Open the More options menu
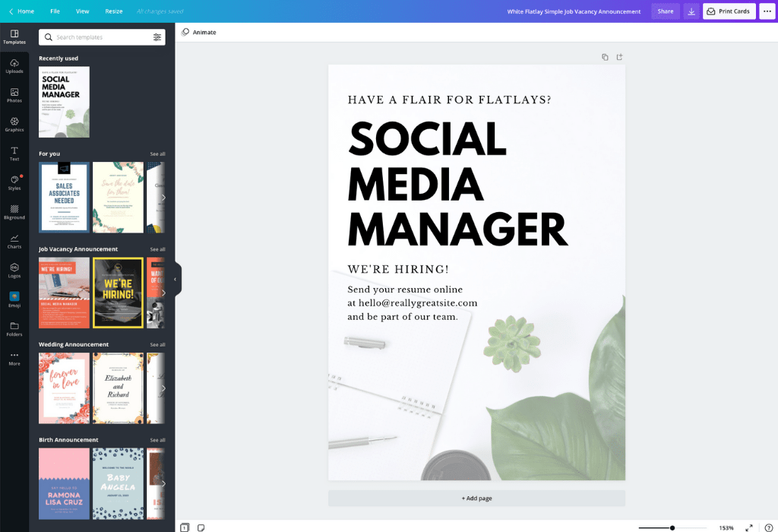This screenshot has height=532, width=778. (767, 11)
